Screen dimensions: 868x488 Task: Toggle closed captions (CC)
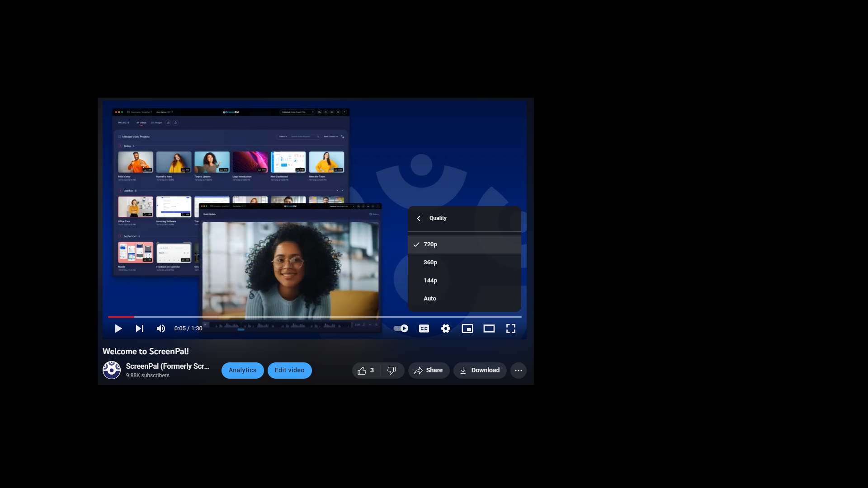click(424, 328)
